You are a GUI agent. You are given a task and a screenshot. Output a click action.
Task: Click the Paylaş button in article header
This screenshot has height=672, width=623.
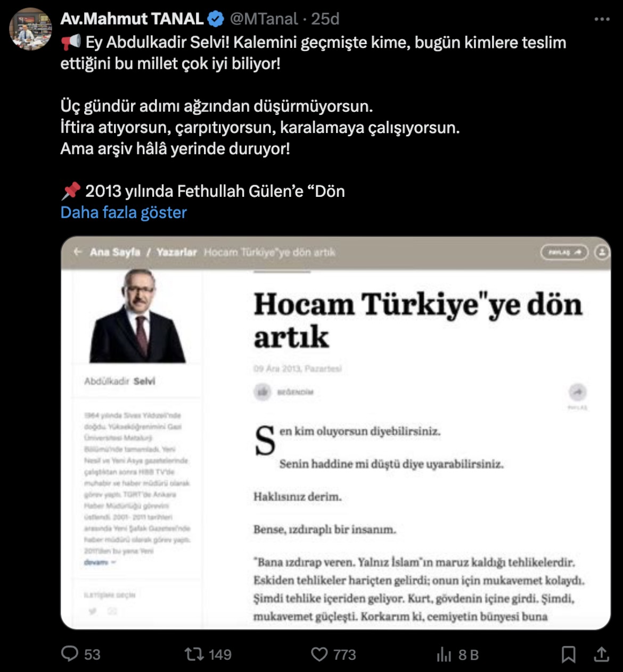pos(564,252)
